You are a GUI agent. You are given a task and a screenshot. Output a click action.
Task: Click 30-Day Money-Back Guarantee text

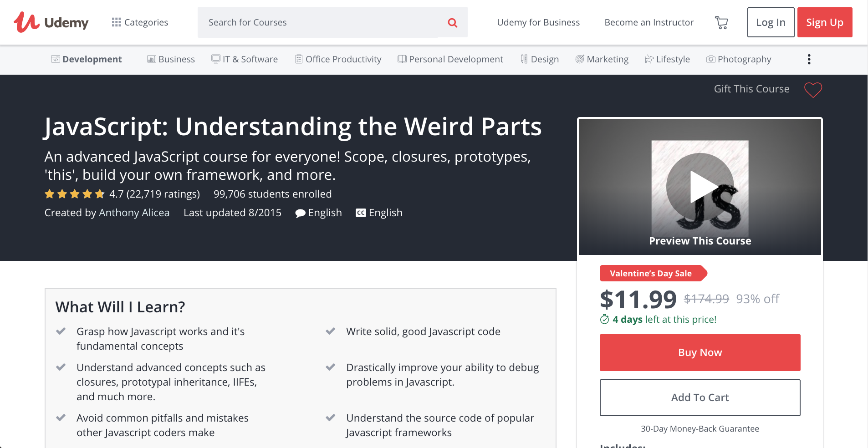coord(700,429)
